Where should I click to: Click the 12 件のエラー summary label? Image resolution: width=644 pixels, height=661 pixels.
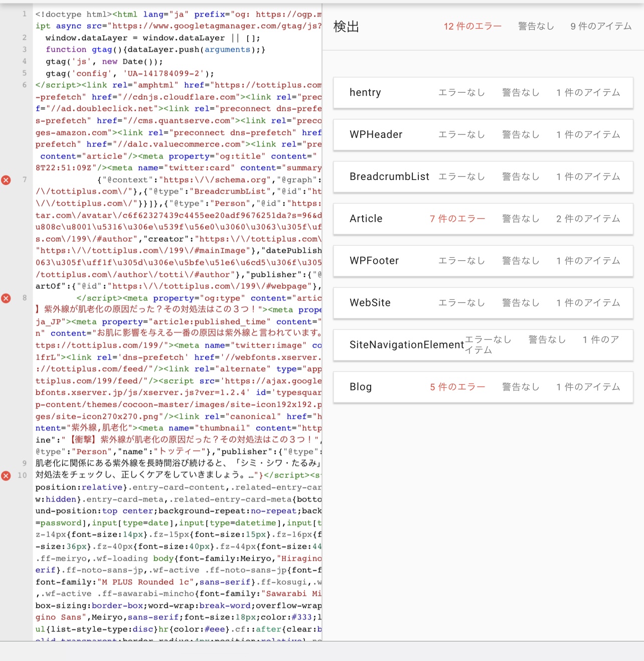(472, 26)
